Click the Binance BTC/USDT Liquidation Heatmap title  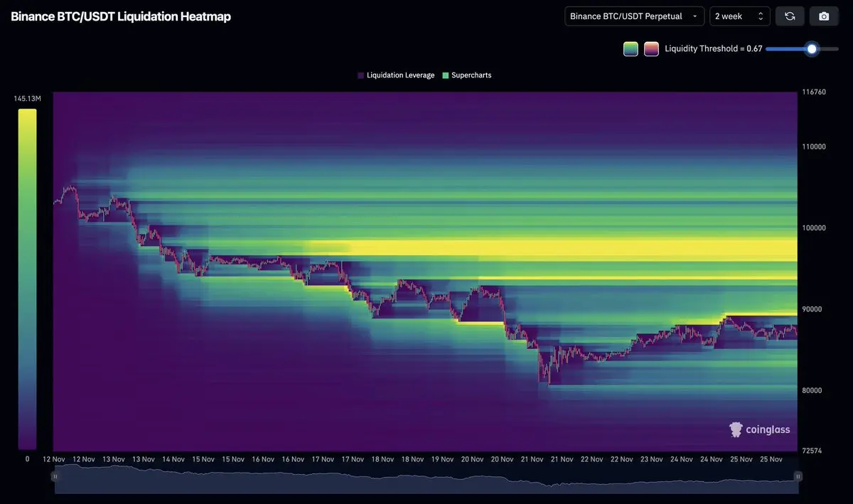tap(121, 16)
